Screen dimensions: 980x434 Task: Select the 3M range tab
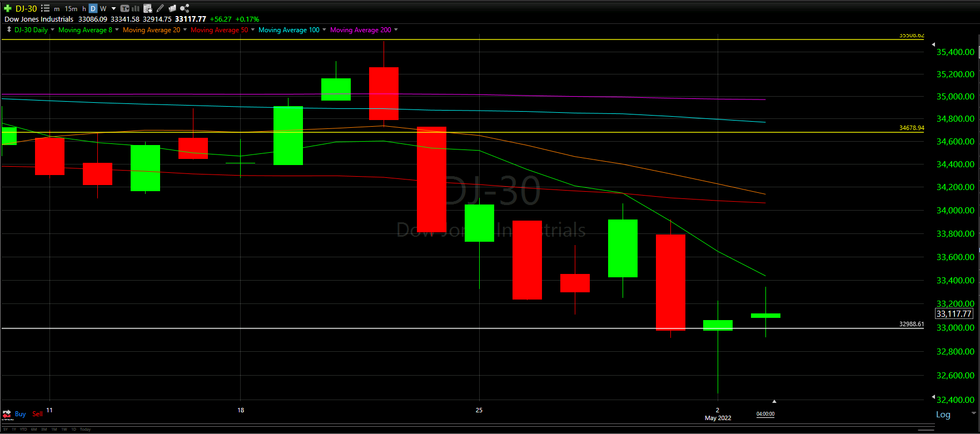point(44,430)
